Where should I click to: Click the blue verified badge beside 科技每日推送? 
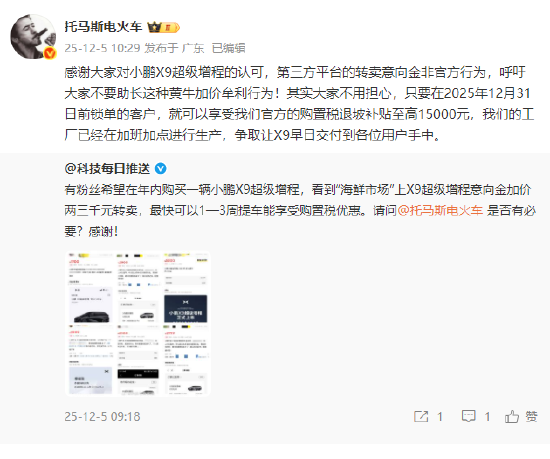[161, 169]
